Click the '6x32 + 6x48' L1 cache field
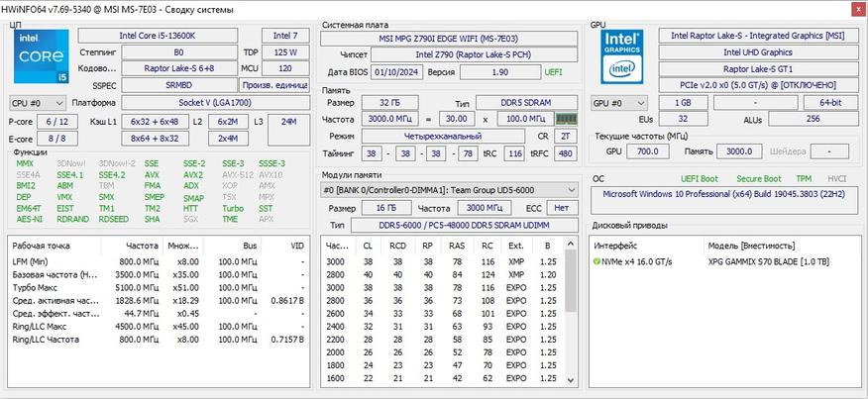This screenshot has height=399, width=868. coord(155,122)
